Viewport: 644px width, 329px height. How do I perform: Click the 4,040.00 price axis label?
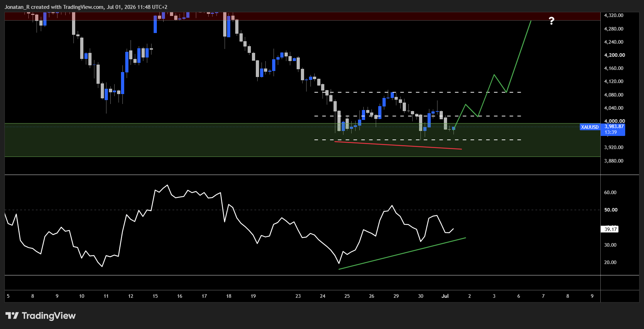[613, 108]
